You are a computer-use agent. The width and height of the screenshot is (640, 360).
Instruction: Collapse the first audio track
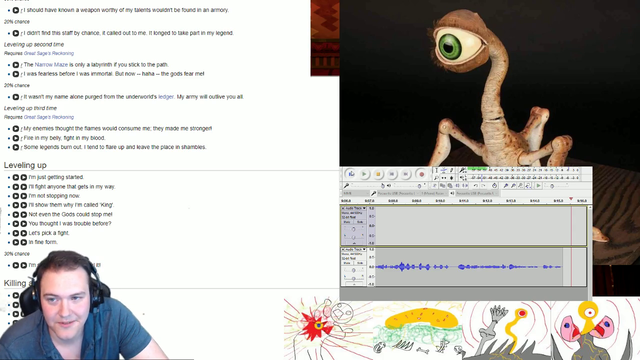353,243
